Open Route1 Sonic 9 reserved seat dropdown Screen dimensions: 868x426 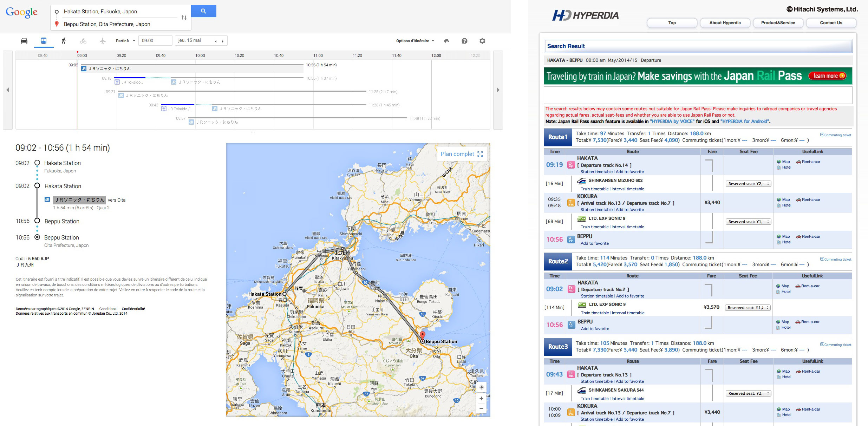pyautogui.click(x=748, y=222)
